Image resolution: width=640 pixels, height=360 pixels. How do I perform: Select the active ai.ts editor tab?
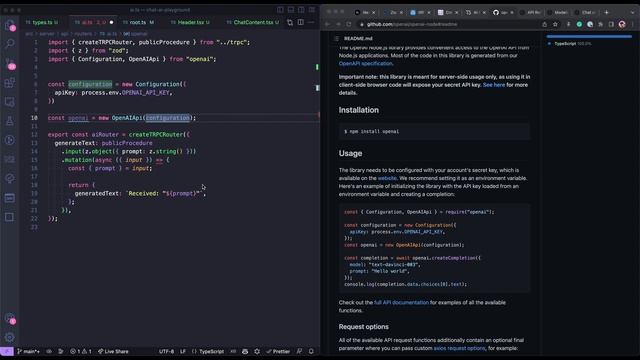tap(93, 22)
